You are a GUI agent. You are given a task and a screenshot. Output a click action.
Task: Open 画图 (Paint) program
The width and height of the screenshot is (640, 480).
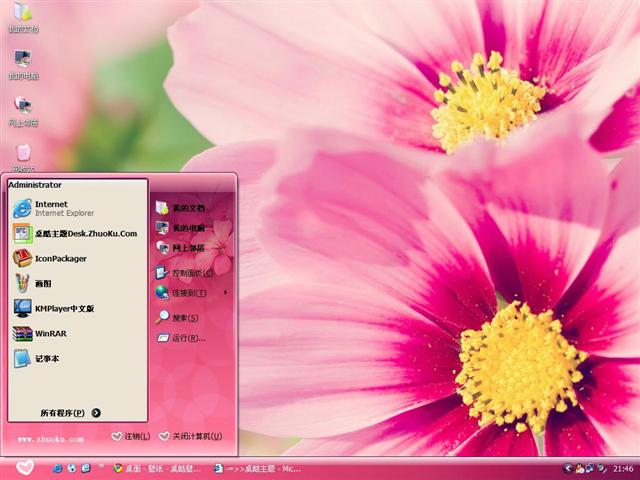pyautogui.click(x=43, y=283)
